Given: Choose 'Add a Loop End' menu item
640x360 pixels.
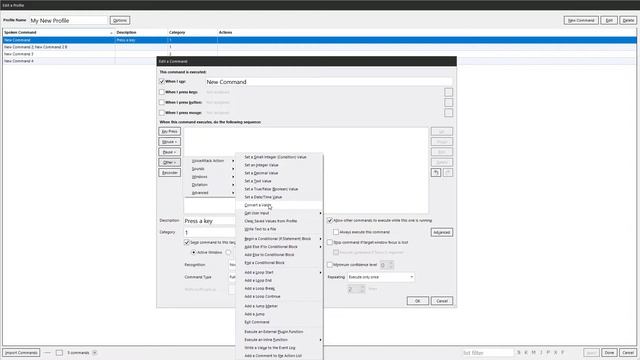Looking at the screenshot, I should pos(279,281).
